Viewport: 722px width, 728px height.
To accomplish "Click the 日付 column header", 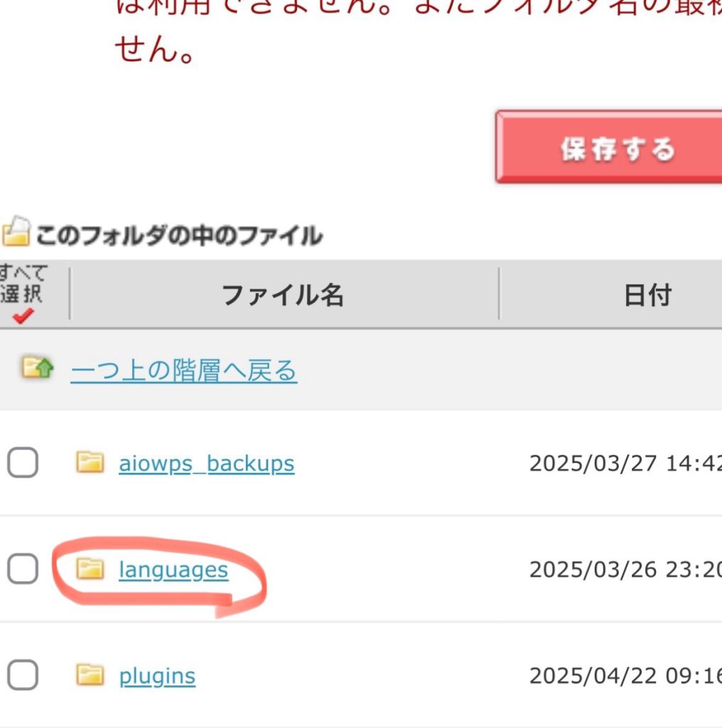I will point(647,294).
